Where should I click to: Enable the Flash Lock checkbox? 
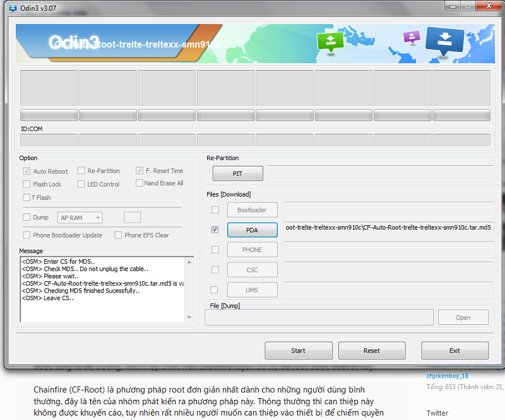click(x=27, y=184)
